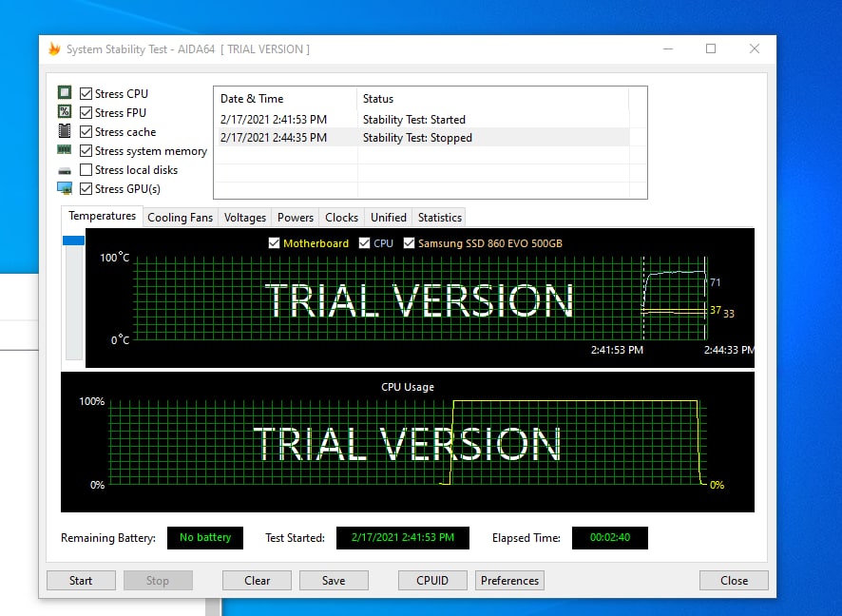Save the stability test results
The width and height of the screenshot is (842, 616).
tap(334, 581)
